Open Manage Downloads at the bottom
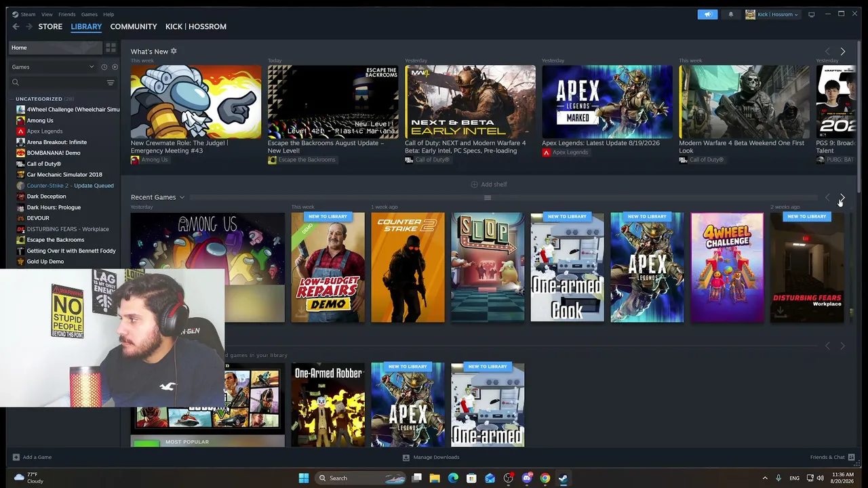 coord(431,457)
